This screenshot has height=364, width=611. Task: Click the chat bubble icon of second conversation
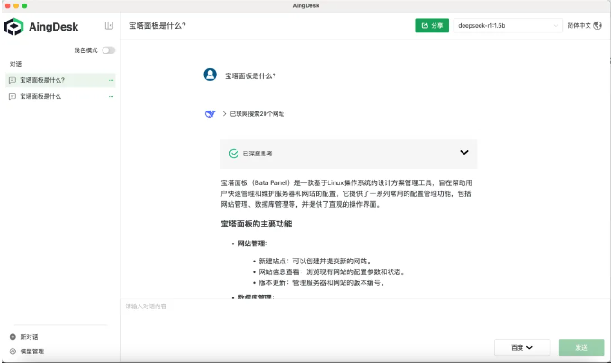[13, 96]
